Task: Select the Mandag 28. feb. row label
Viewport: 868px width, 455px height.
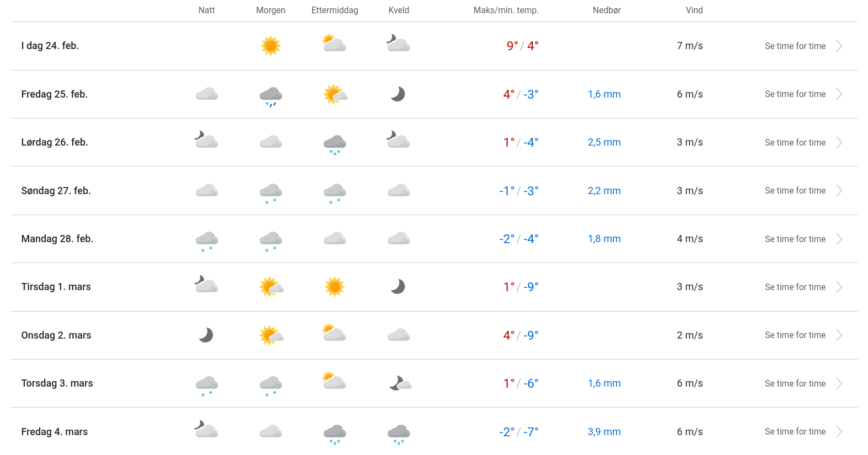Action: [x=57, y=239]
